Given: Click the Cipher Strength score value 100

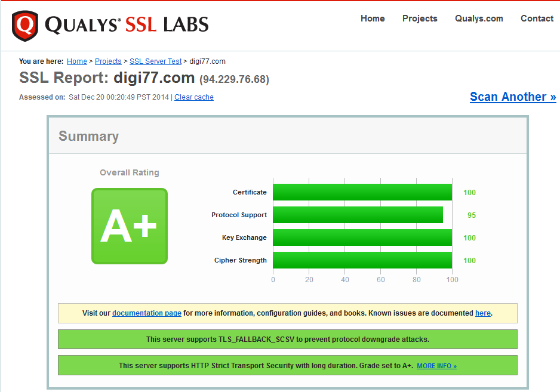Looking at the screenshot, I should click(469, 261).
